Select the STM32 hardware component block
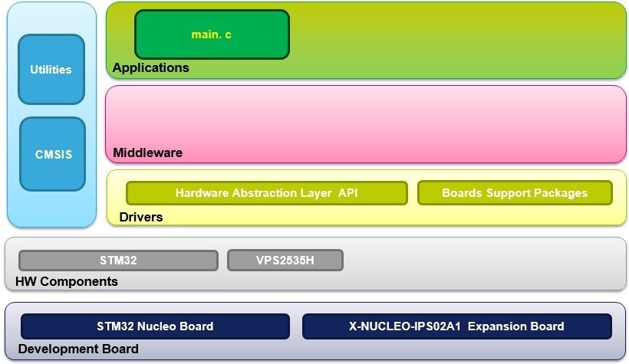The image size is (629, 364). (x=118, y=261)
